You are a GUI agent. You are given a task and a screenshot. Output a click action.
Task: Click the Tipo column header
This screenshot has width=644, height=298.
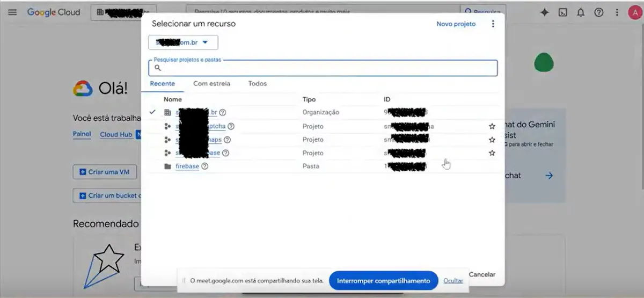coord(309,99)
